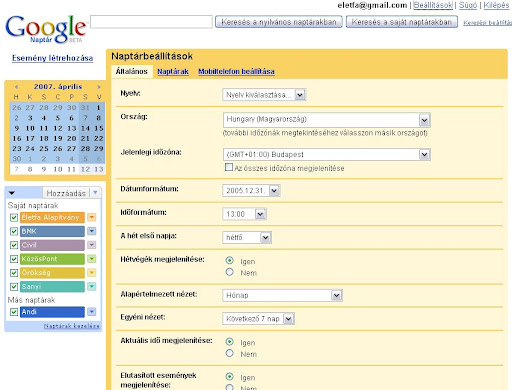
Task: Open the Nyelv language dropdown
Action: [x=264, y=95]
